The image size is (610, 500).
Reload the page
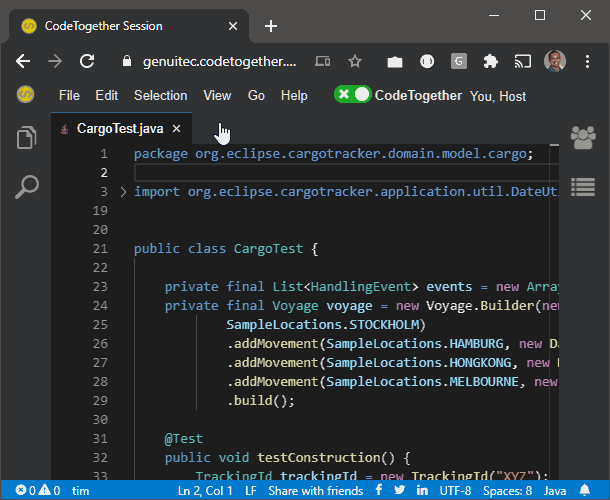point(87,61)
